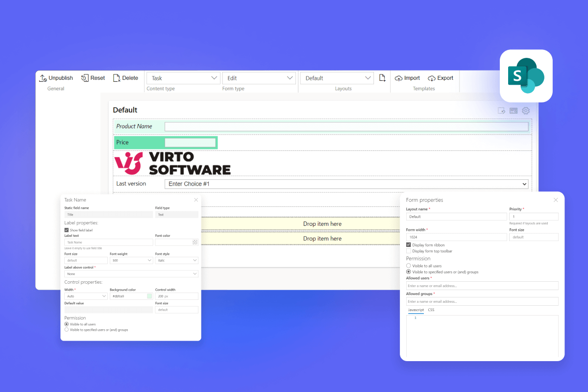Select the form panel icon beside the gear
Viewport: 588px width, 392px height.
coord(514,111)
